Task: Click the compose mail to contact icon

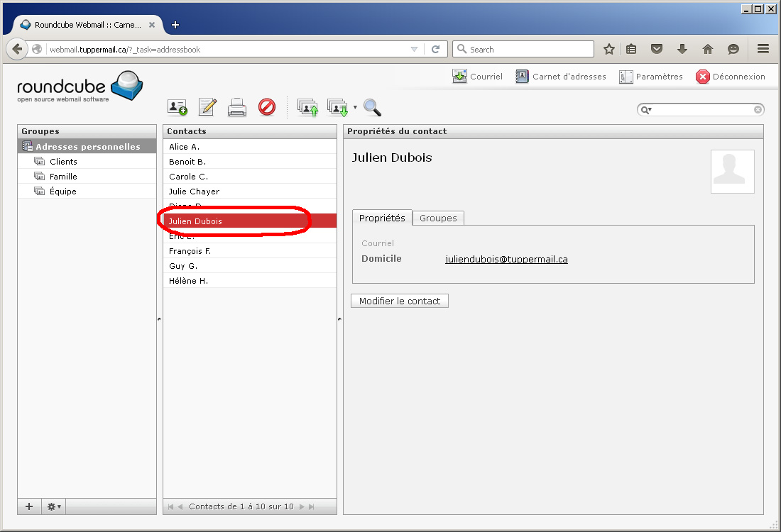Action: coord(207,107)
